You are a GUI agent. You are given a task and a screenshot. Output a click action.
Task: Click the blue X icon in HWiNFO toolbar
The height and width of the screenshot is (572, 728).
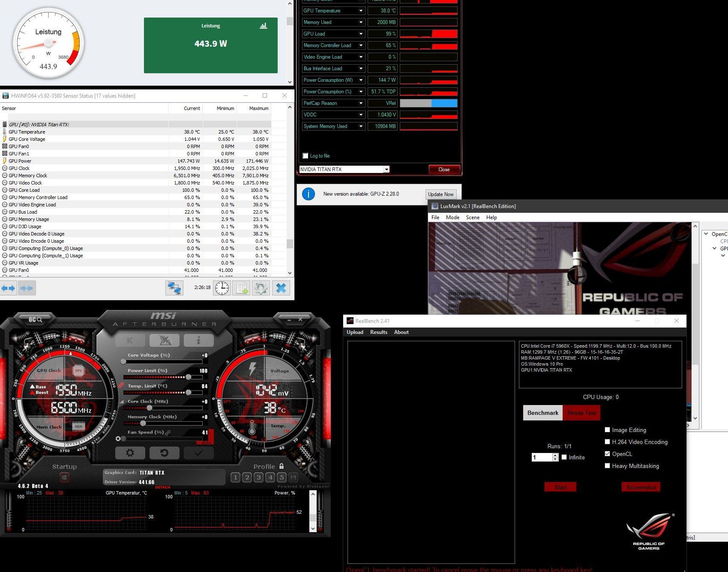click(281, 288)
